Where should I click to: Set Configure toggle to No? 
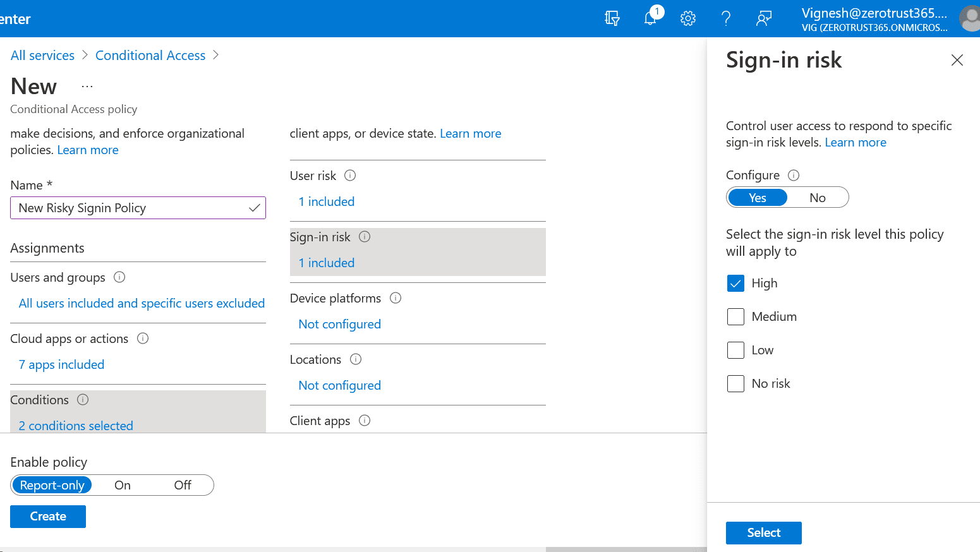[x=818, y=198]
